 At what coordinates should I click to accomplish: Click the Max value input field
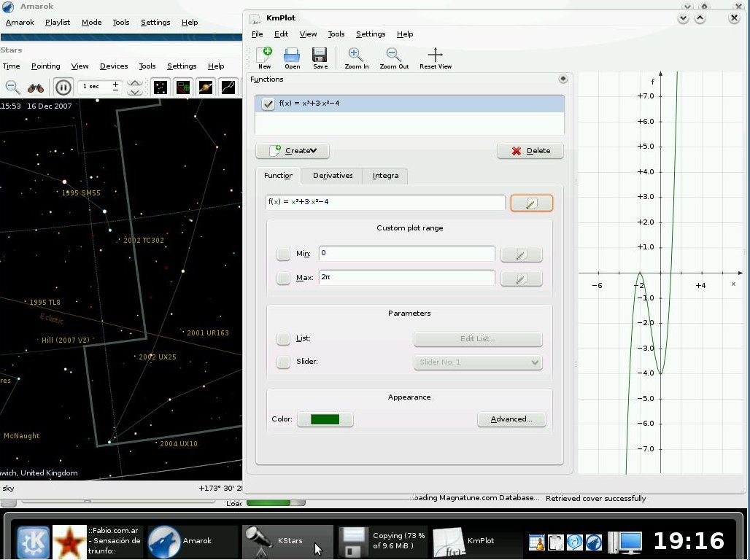click(x=406, y=277)
